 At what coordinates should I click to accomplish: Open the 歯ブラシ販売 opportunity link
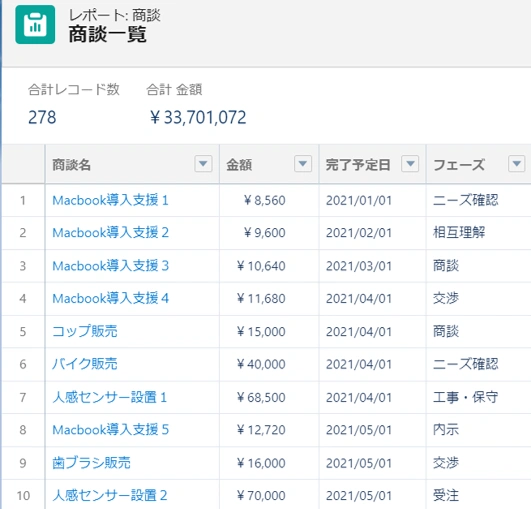pos(91,463)
